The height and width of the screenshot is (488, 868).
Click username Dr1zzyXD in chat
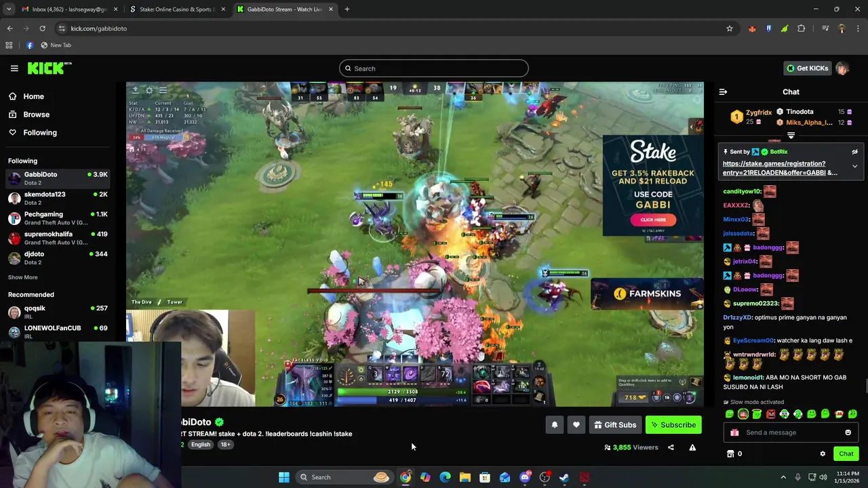737,318
